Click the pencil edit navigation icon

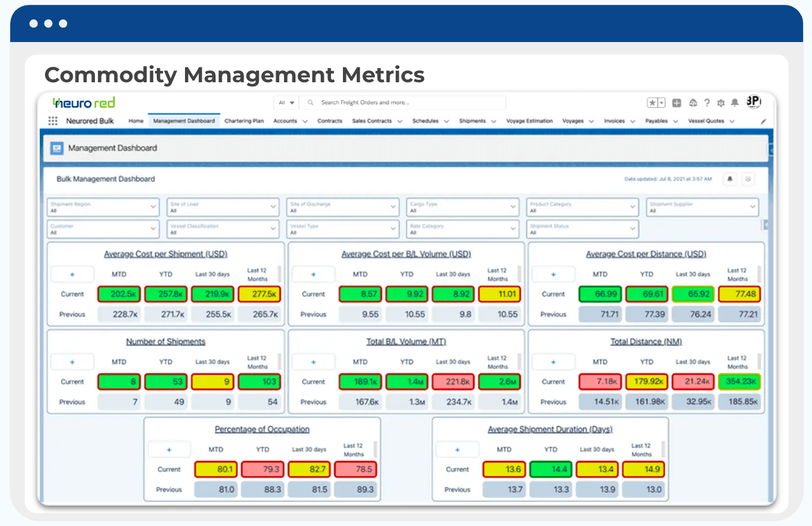click(x=763, y=121)
